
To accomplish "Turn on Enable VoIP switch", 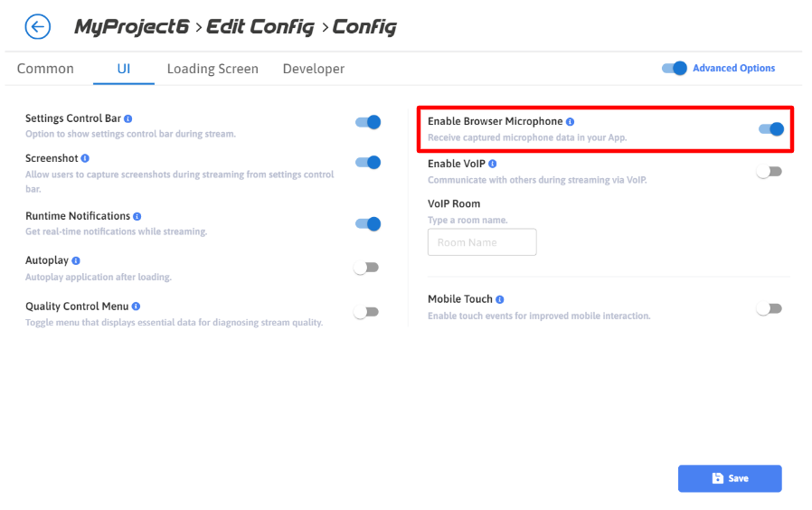I will point(769,172).
